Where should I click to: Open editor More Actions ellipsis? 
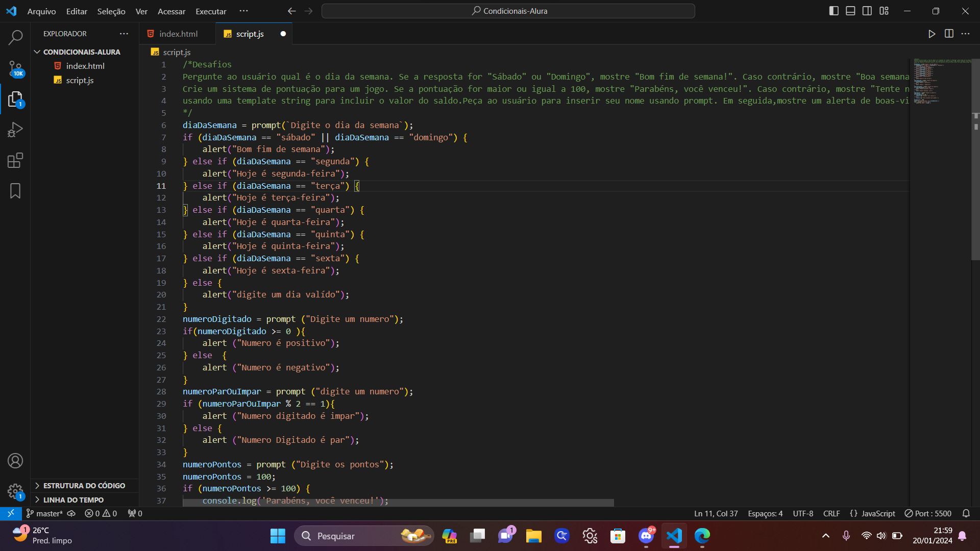click(965, 34)
